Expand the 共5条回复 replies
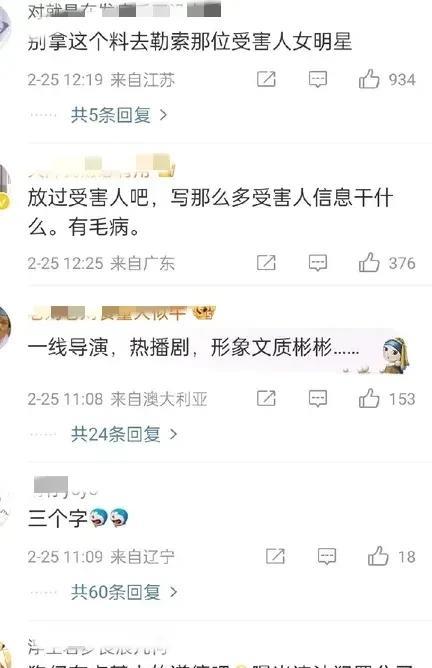This screenshot has height=668, width=432. pos(119,115)
